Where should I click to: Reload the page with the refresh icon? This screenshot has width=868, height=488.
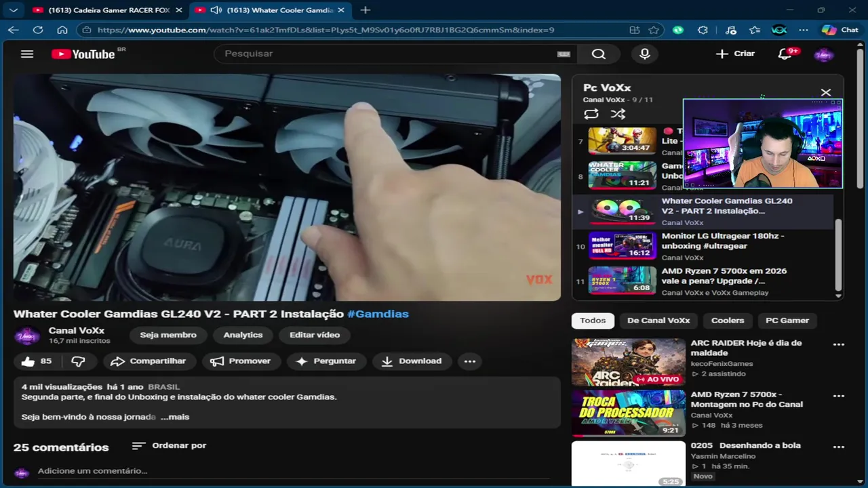pos(38,30)
